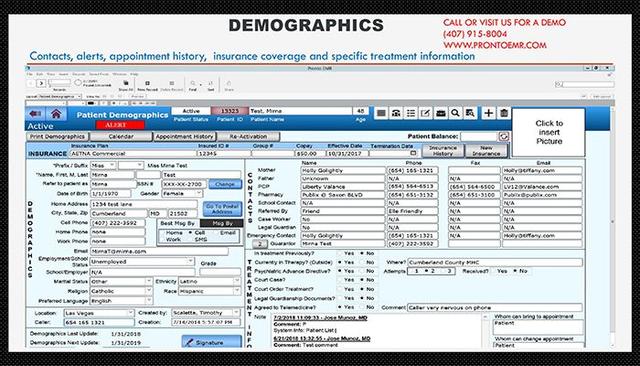640x366 pixels.
Task: Click the find-in-list icon beside the magnifier
Action: point(470,113)
